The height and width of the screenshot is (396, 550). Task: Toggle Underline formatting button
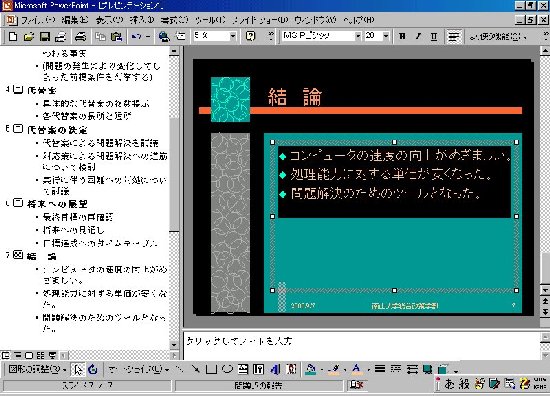[x=434, y=36]
